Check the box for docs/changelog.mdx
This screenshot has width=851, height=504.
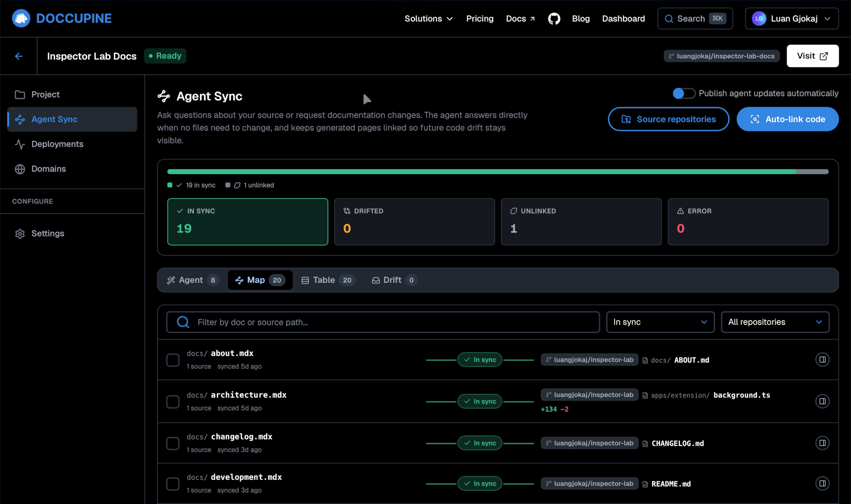[x=173, y=443]
